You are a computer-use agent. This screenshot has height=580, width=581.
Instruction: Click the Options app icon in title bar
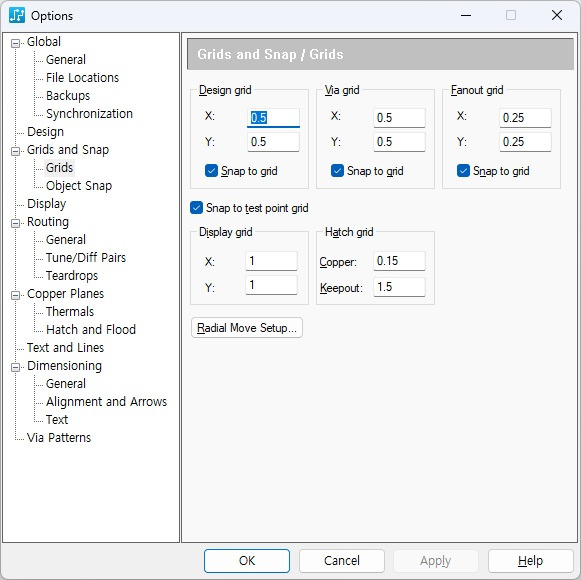(x=17, y=15)
